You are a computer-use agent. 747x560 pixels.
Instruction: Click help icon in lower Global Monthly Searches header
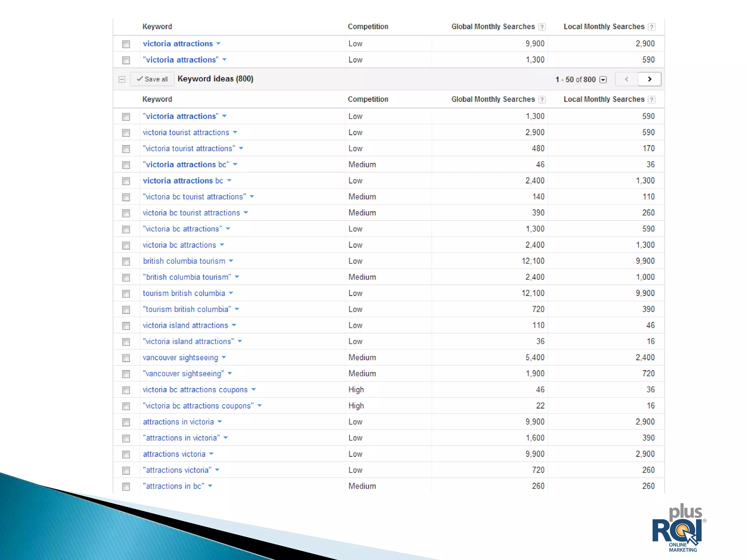tap(542, 100)
